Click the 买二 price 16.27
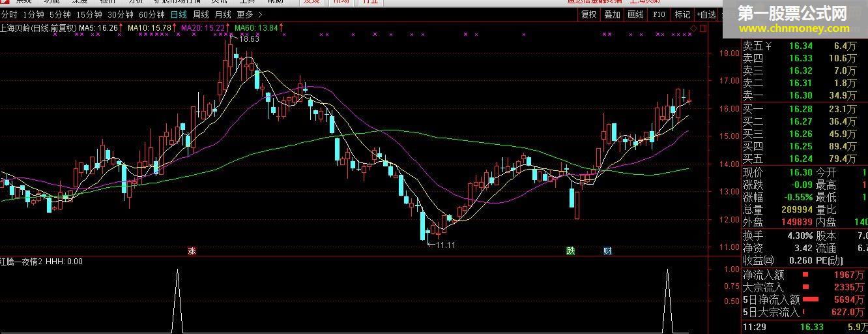This screenshot has height=334, width=868. (x=801, y=121)
